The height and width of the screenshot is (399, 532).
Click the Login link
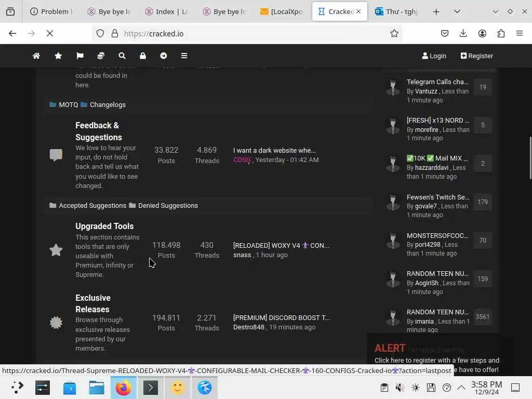coord(434,56)
